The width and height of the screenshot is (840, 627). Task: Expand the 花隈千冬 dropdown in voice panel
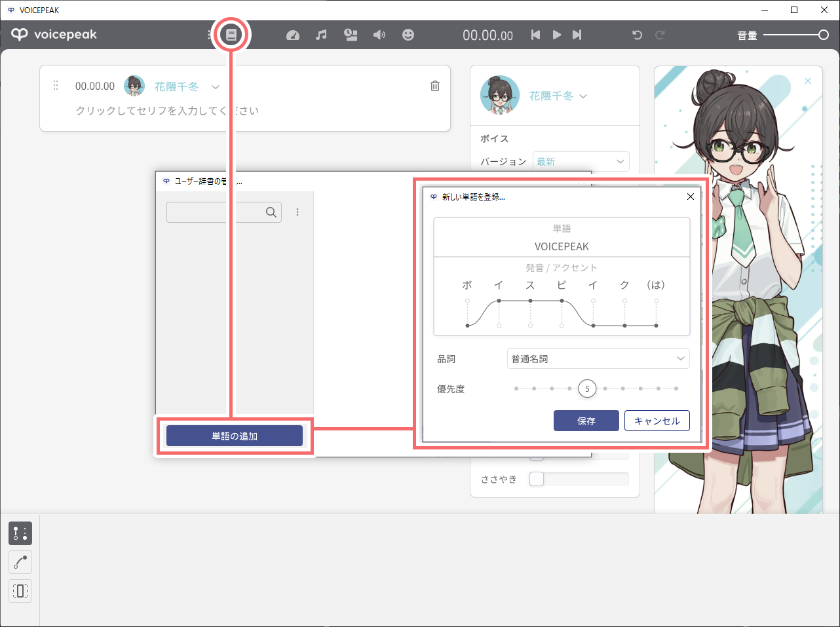(x=583, y=96)
